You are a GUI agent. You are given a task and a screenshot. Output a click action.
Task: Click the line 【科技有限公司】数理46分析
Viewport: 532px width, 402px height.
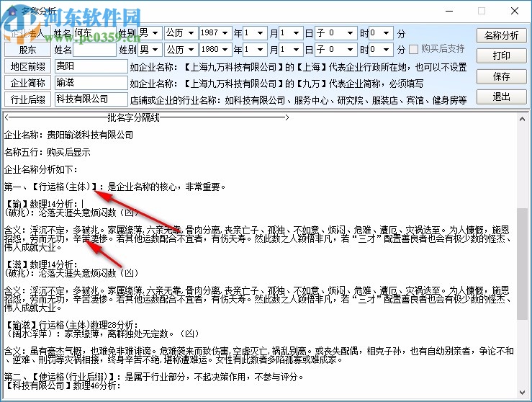(63, 385)
